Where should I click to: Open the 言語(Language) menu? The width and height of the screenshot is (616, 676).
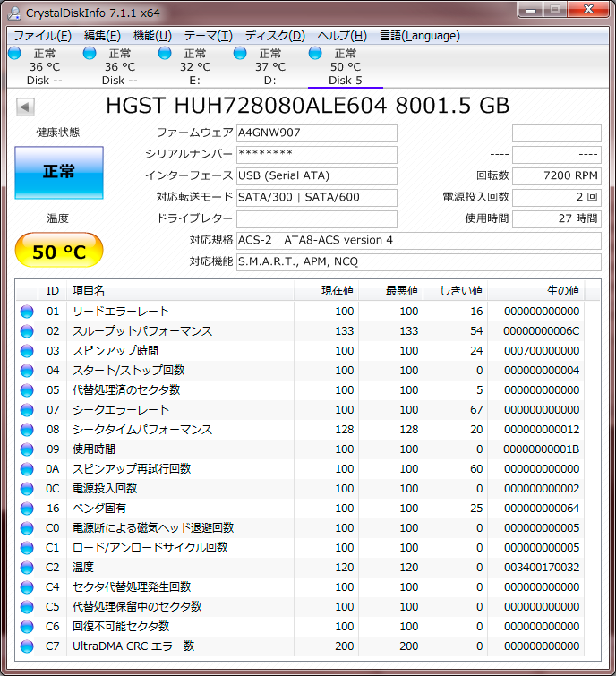pos(419,36)
